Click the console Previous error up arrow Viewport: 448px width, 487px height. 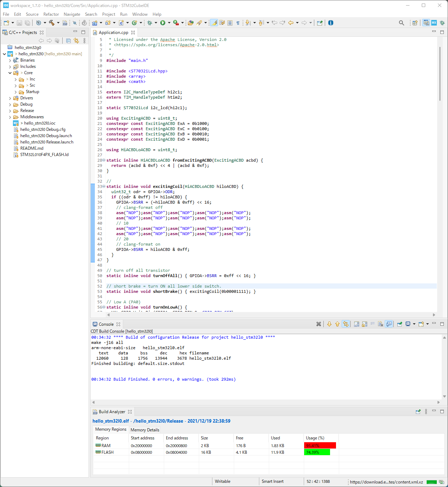[x=337, y=324]
